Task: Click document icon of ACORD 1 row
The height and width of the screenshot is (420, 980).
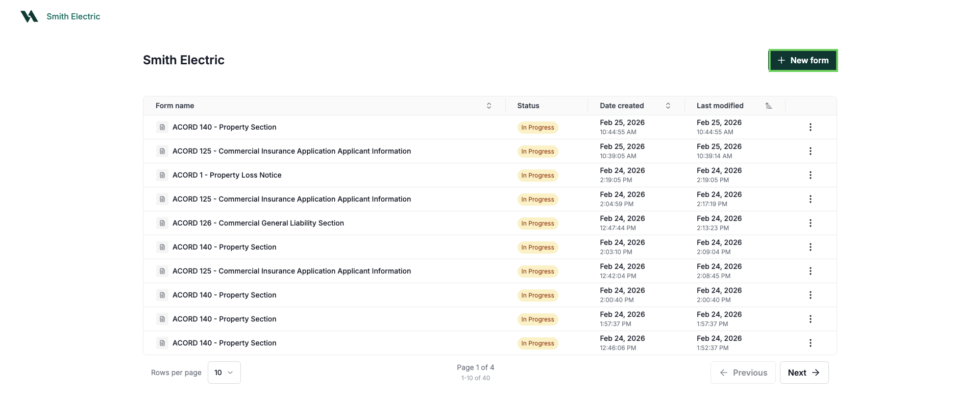Action: pyautogui.click(x=162, y=175)
